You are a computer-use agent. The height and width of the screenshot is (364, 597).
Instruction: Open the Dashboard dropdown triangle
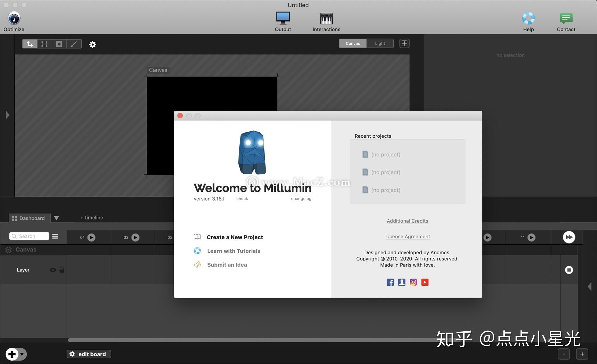[x=56, y=218]
